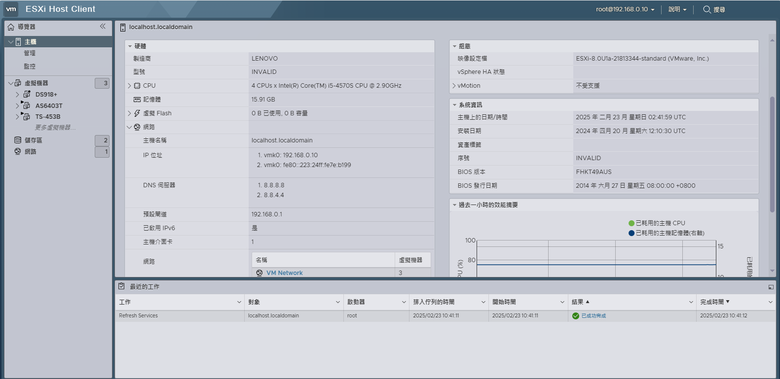780x379 pixels.
Task: Click the CPU chip icon in Hardware
Action: tap(137, 86)
